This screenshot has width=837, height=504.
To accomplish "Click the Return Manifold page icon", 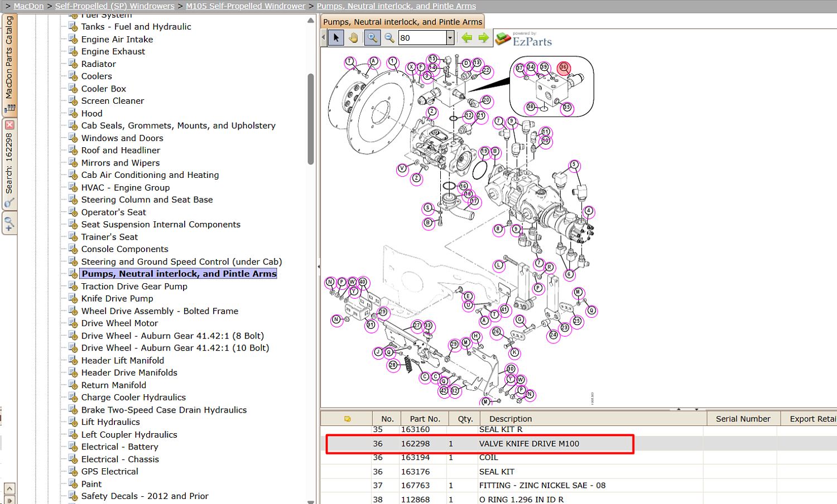I will click(73, 385).
